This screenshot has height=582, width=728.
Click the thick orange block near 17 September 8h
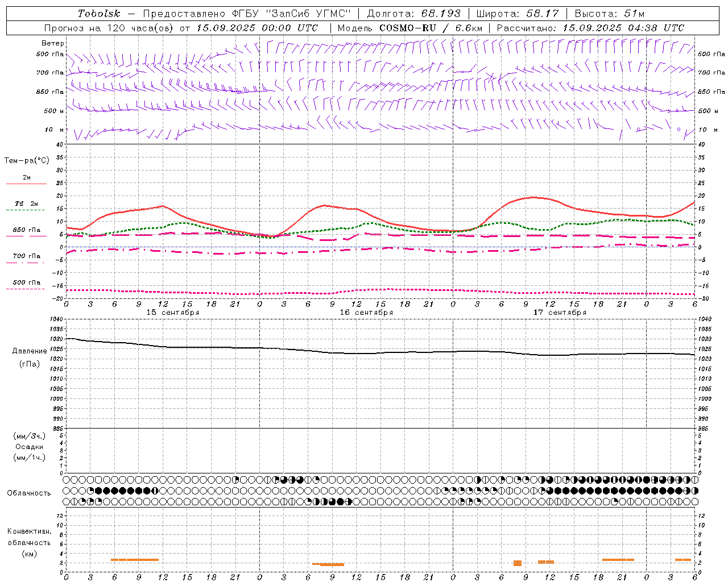(x=518, y=563)
